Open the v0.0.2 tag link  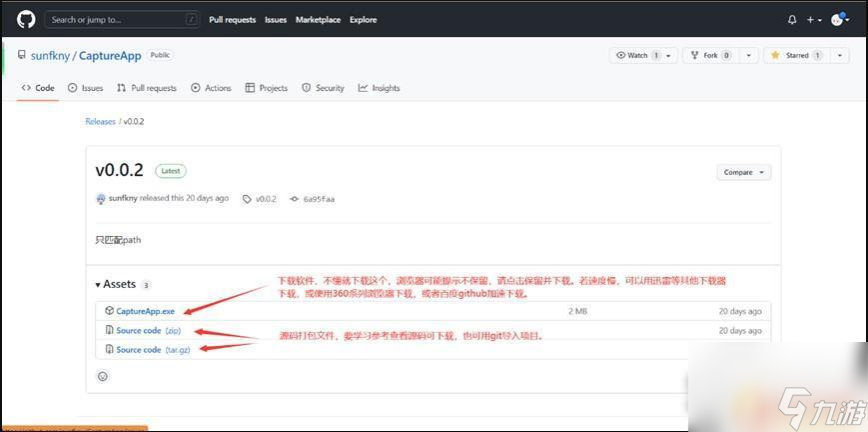point(260,199)
